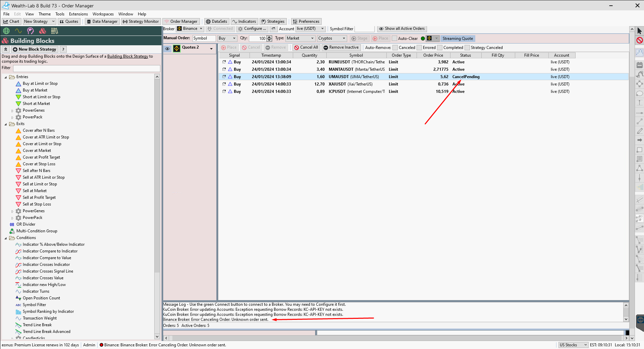The height and width of the screenshot is (349, 644).
Task: Toggle Show all Active Orders
Action: pos(402,29)
